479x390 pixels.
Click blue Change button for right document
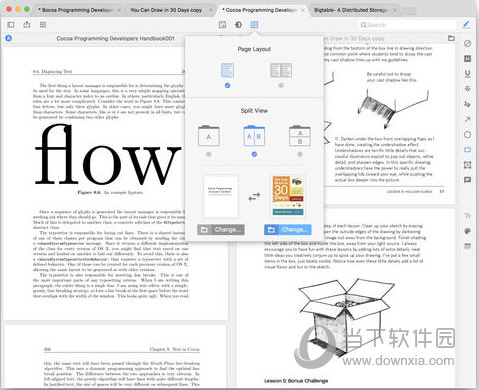[x=288, y=230]
